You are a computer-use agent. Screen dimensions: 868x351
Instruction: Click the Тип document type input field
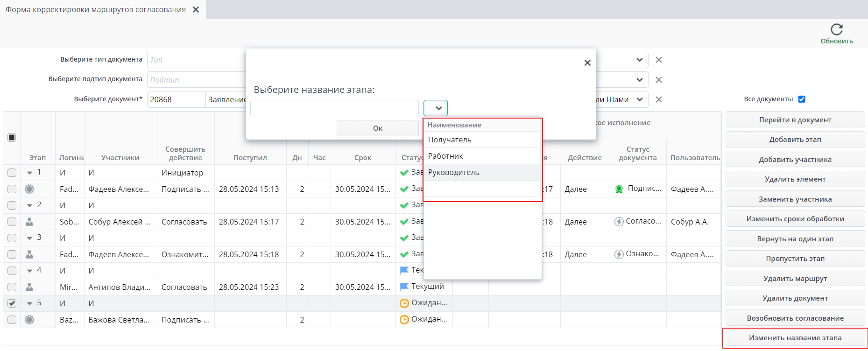pyautogui.click(x=197, y=60)
